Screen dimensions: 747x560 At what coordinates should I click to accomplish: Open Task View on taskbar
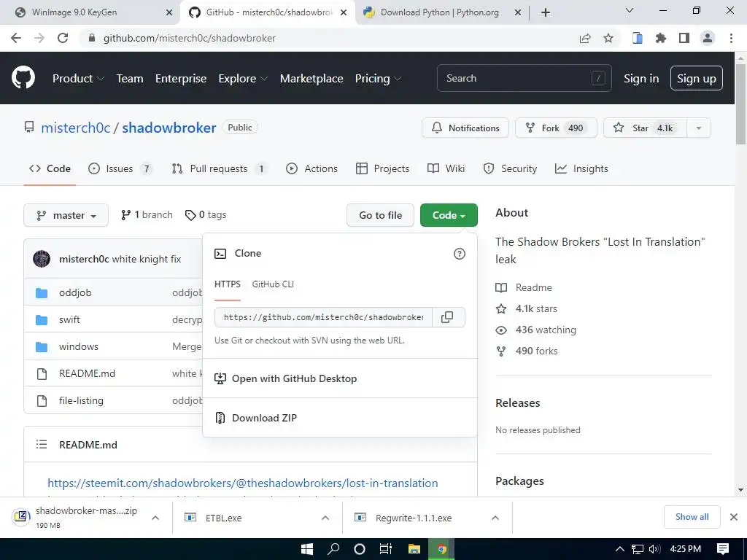386,549
